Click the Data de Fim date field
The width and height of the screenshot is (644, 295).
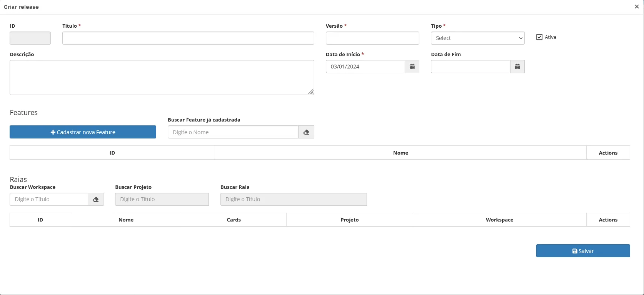click(470, 67)
